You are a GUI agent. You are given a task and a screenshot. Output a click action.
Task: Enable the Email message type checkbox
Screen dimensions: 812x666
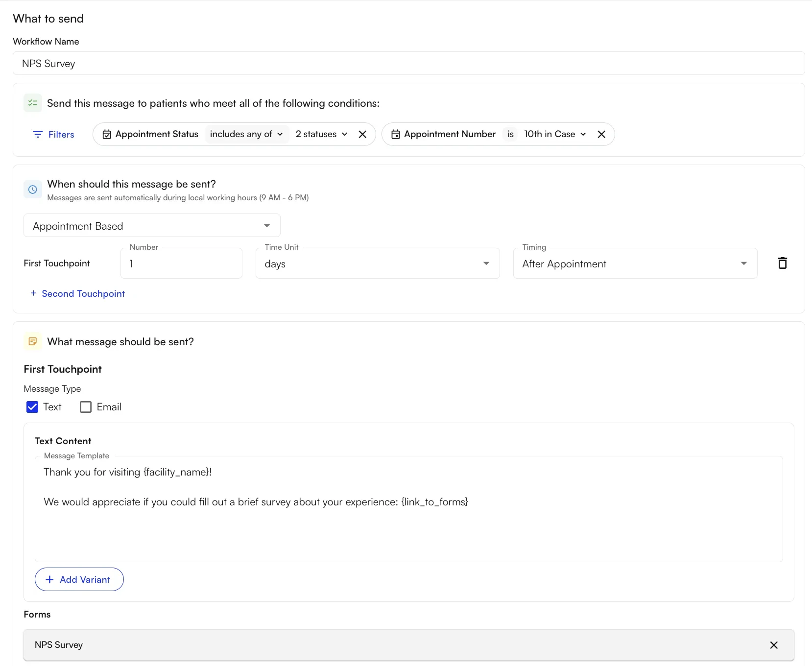tap(85, 406)
